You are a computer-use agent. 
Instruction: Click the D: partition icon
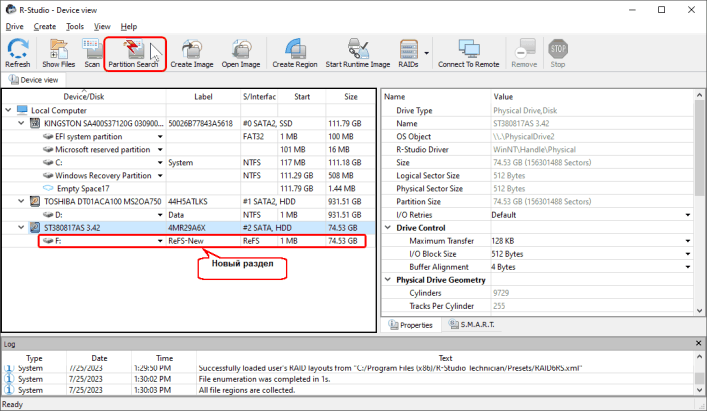tap(48, 215)
